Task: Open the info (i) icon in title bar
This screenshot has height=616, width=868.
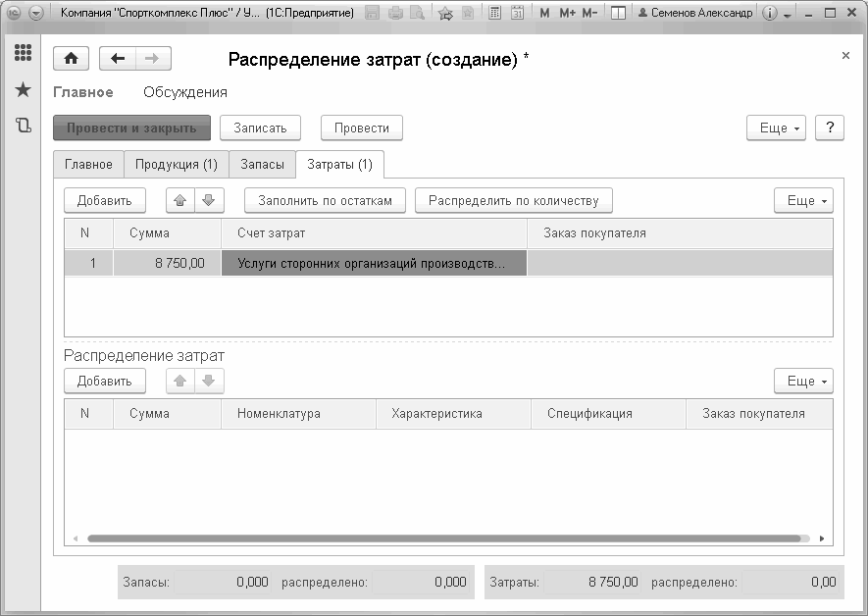Action: pos(770,13)
